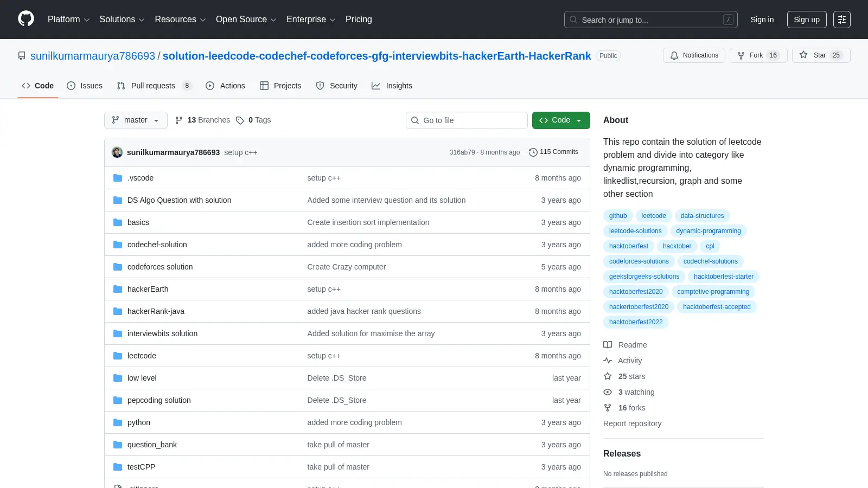
Task: Click the commit history clock icon
Action: tap(533, 152)
